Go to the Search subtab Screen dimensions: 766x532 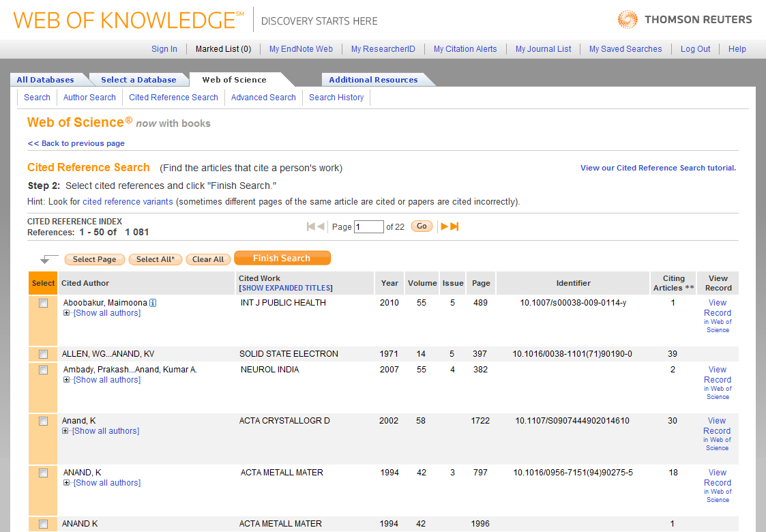[x=37, y=98]
